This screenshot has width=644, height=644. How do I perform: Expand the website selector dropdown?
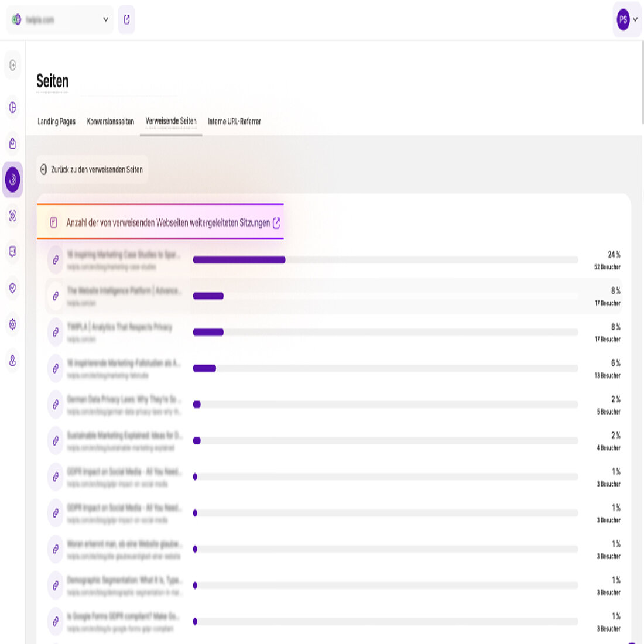[105, 19]
